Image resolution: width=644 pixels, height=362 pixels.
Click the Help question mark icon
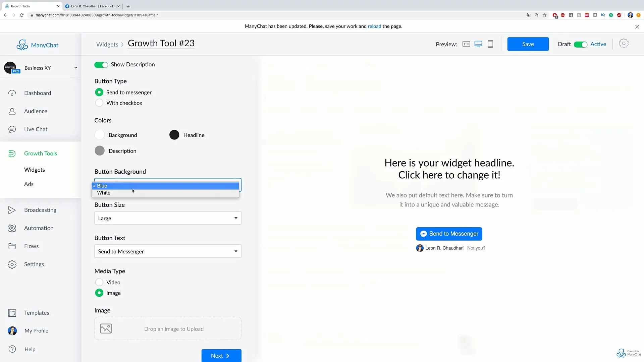tap(12, 349)
